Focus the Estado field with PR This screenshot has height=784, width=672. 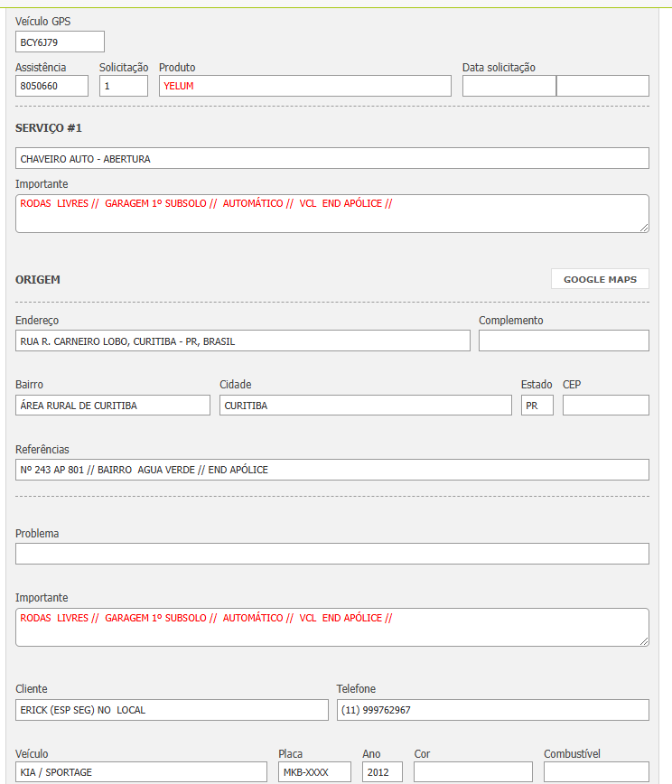click(537, 406)
